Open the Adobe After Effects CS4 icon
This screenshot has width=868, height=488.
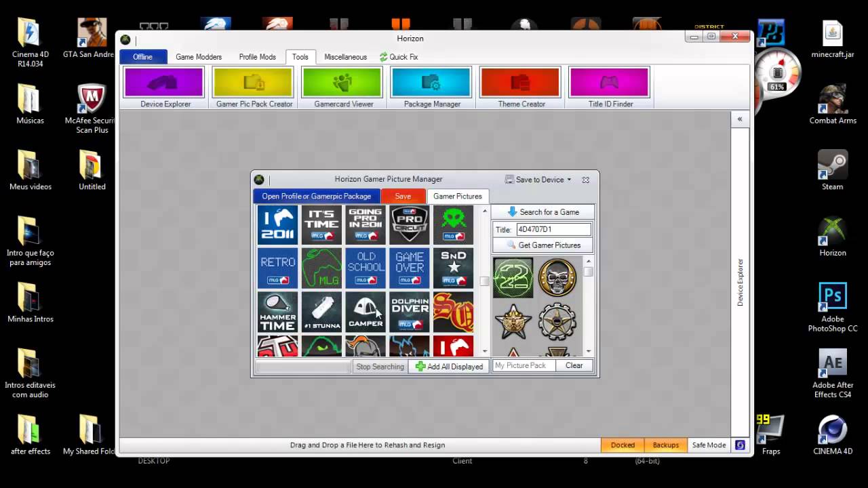pos(833,373)
